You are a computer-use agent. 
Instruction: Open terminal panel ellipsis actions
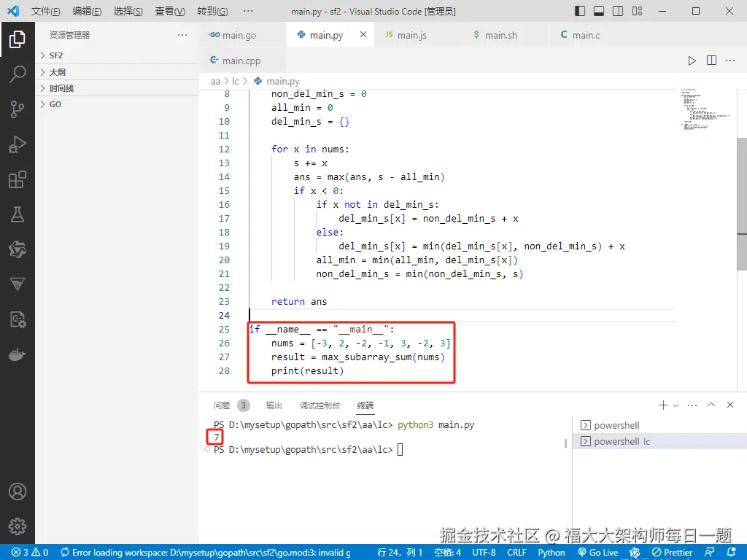pyautogui.click(x=692, y=405)
